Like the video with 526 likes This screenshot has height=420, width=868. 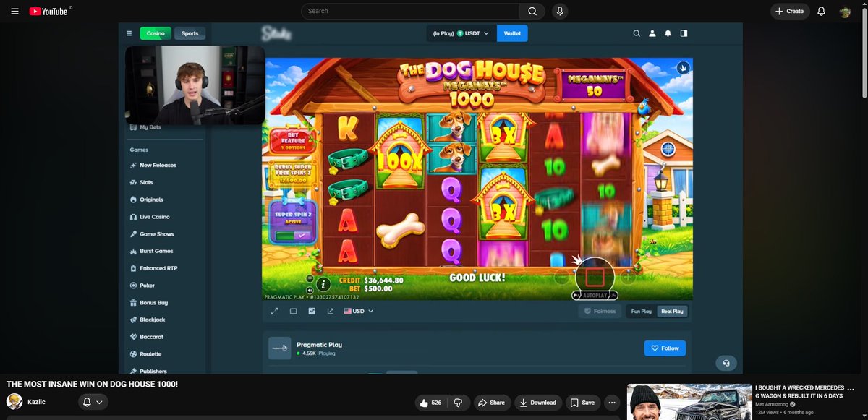430,403
